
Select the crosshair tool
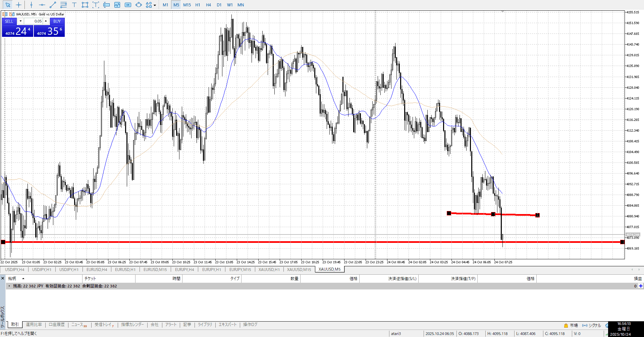(x=18, y=5)
